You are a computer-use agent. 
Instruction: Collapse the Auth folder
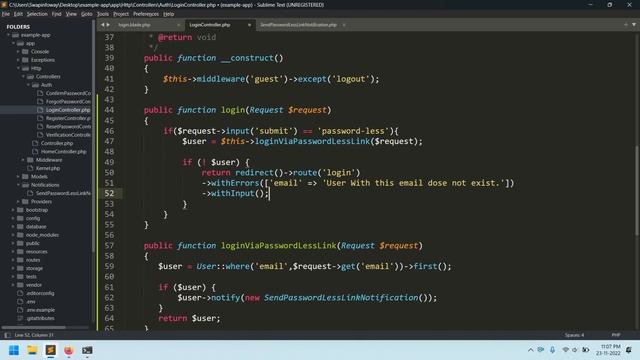click(28, 85)
